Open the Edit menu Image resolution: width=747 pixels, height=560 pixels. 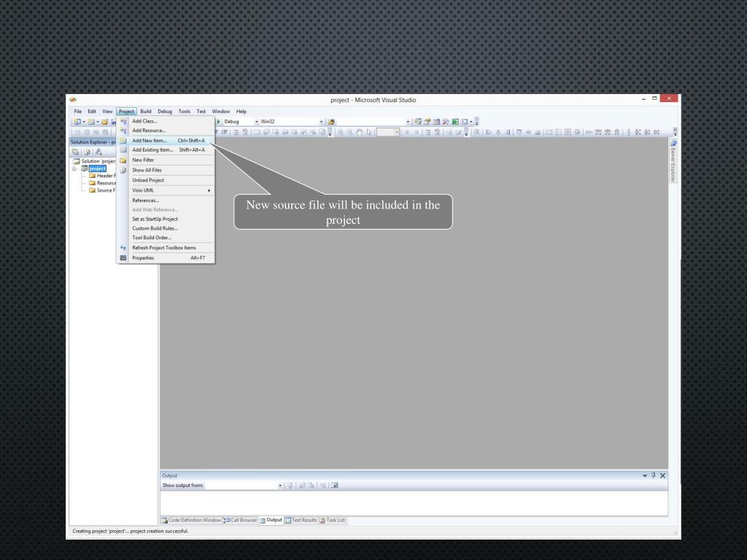click(92, 112)
